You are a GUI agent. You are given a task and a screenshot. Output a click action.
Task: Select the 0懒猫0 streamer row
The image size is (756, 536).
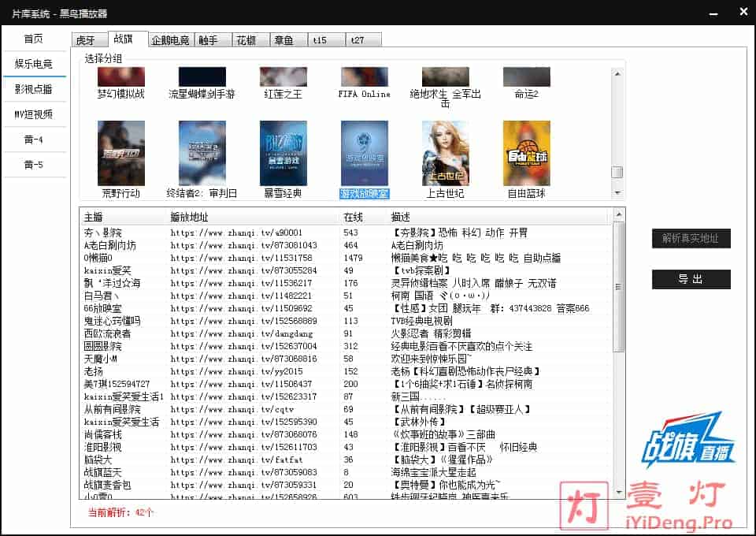pos(346,258)
